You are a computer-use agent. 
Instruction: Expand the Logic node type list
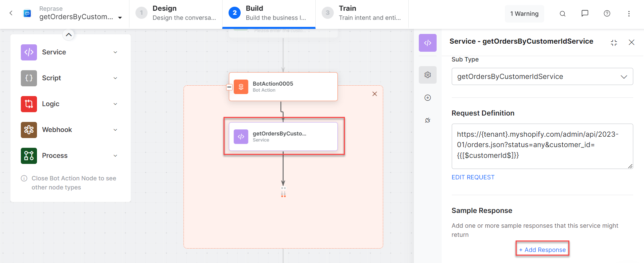pyautogui.click(x=115, y=104)
